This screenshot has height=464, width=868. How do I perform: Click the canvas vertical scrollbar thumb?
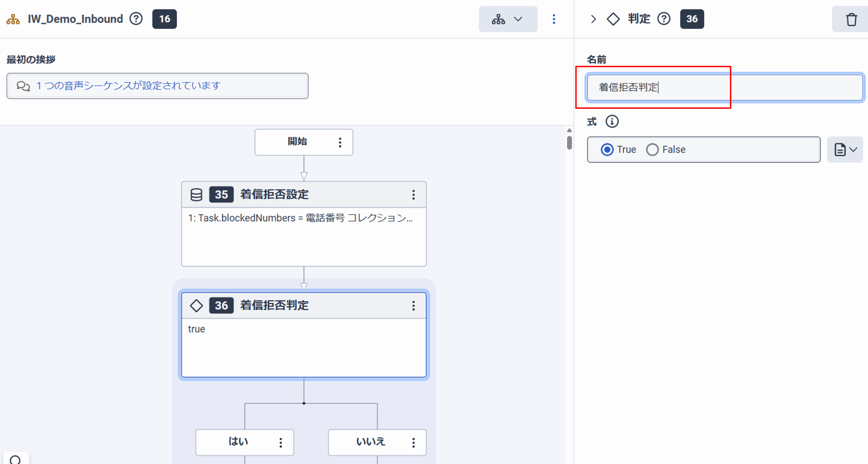click(569, 143)
